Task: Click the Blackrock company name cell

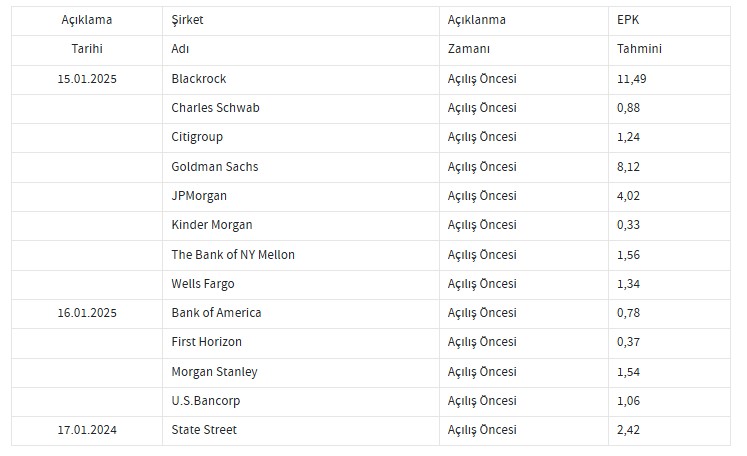Action: pyautogui.click(x=200, y=78)
